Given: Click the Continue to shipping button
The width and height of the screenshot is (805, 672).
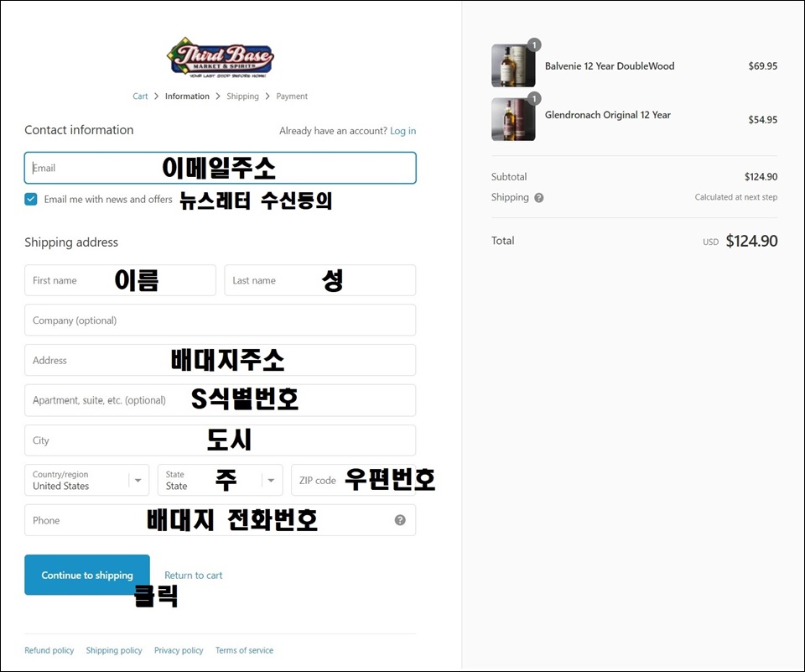Looking at the screenshot, I should [87, 575].
